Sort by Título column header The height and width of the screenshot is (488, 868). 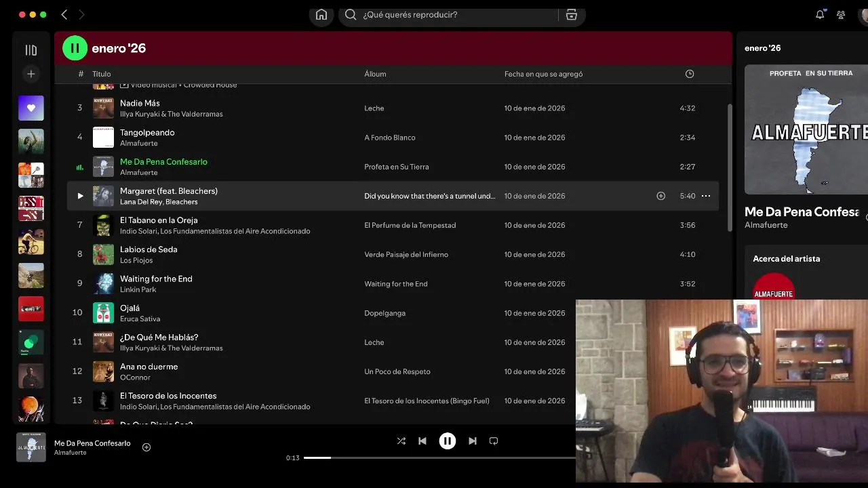click(x=102, y=74)
